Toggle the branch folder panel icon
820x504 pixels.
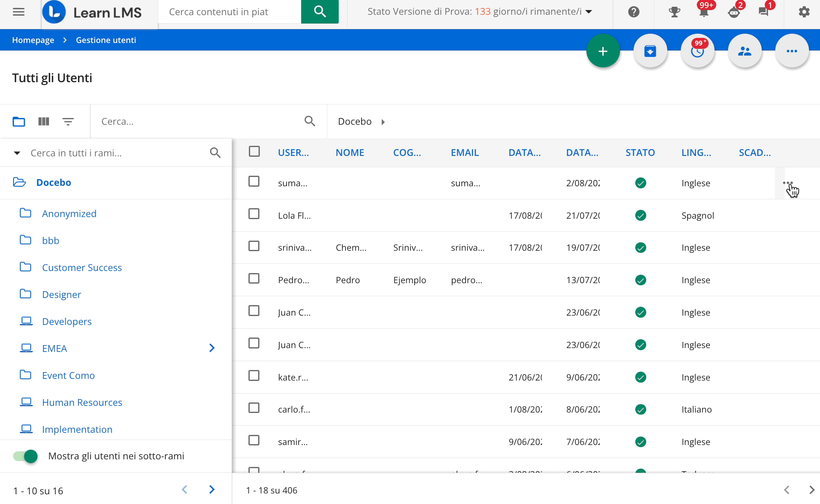point(19,121)
